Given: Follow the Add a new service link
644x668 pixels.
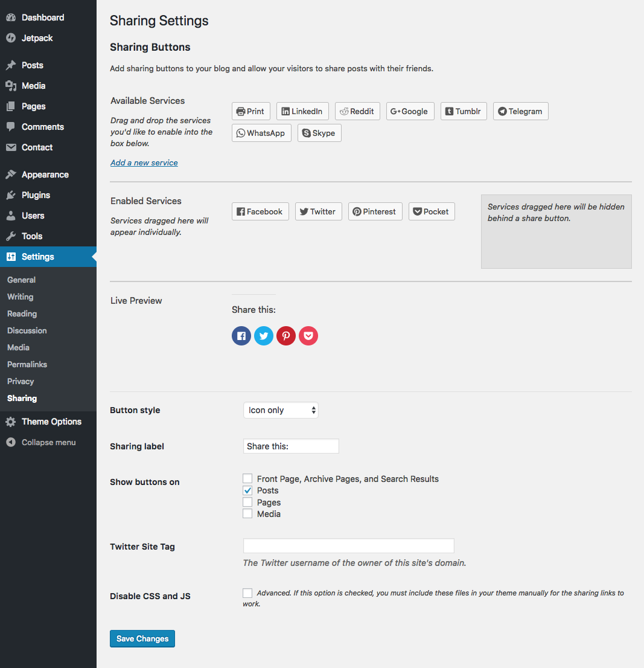Looking at the screenshot, I should click(144, 162).
